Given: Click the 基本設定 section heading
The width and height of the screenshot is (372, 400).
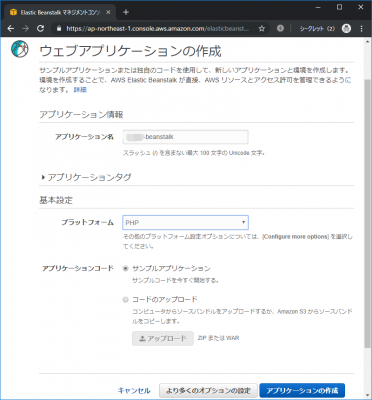Looking at the screenshot, I should coord(56,200).
